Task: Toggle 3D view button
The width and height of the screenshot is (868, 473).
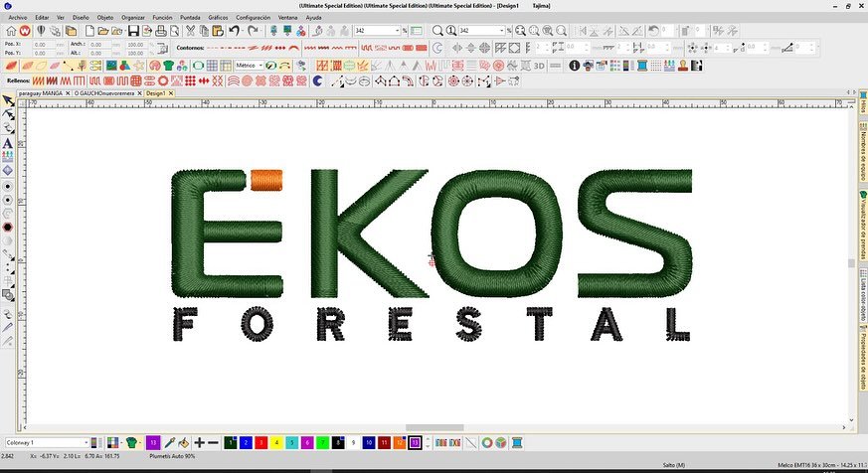Action: pos(539,66)
